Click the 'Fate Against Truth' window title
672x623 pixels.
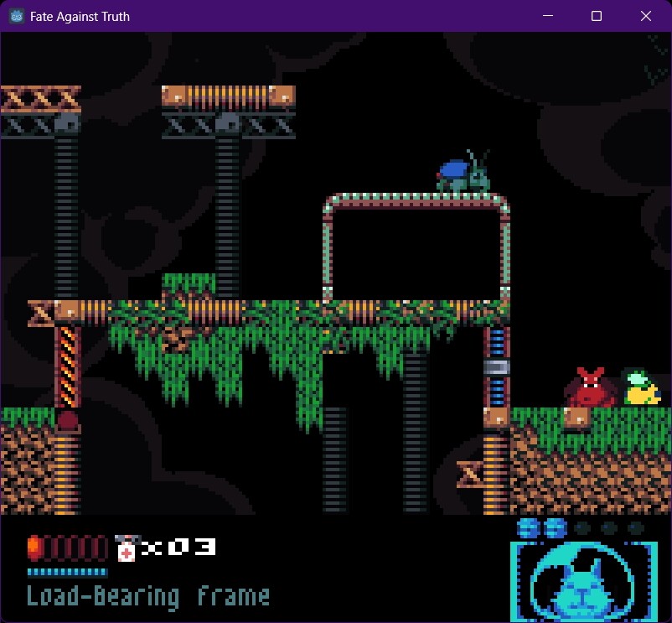pyautogui.click(x=80, y=16)
